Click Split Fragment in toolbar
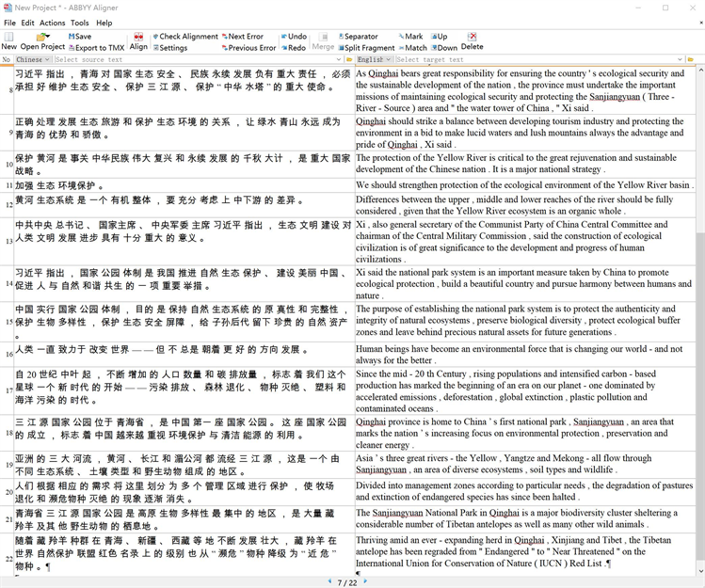Screen dimensions: 705x588 [365, 47]
